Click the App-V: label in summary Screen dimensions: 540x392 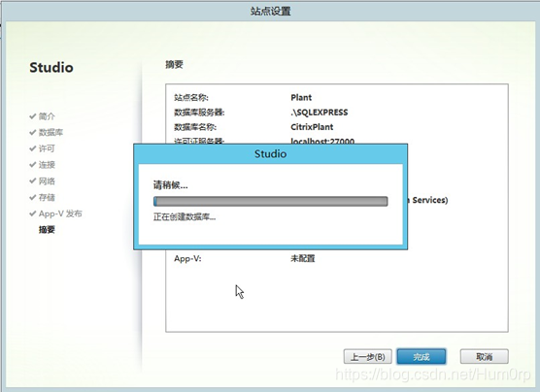point(187,258)
